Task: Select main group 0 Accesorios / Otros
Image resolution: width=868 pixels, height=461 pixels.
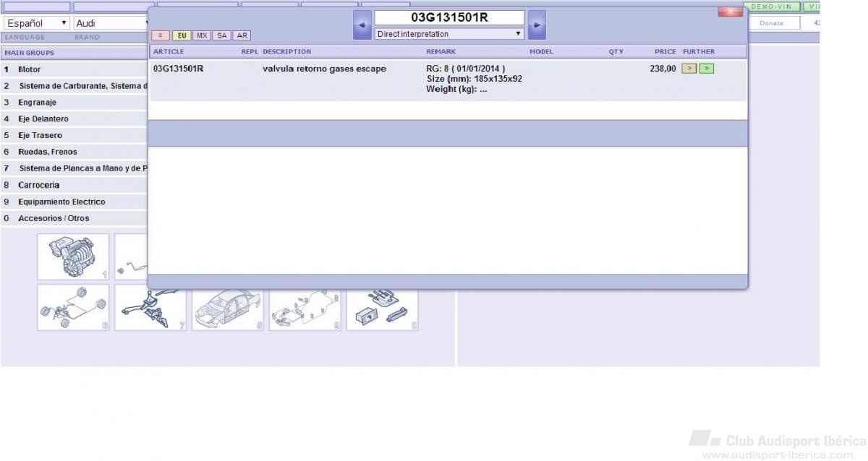Action: point(75,218)
